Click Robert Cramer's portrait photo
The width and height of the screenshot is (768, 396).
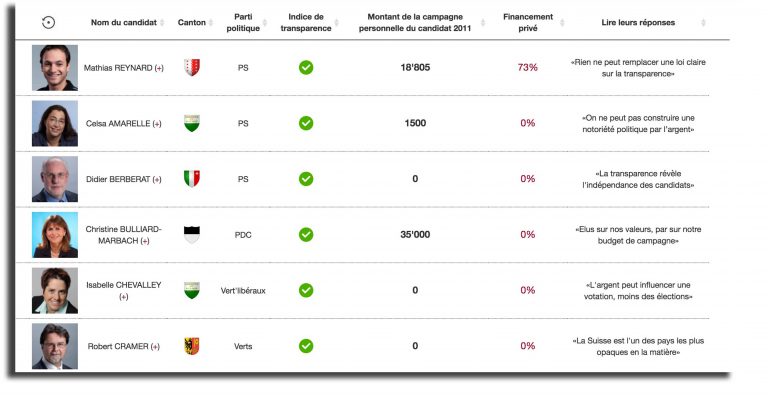click(x=55, y=346)
